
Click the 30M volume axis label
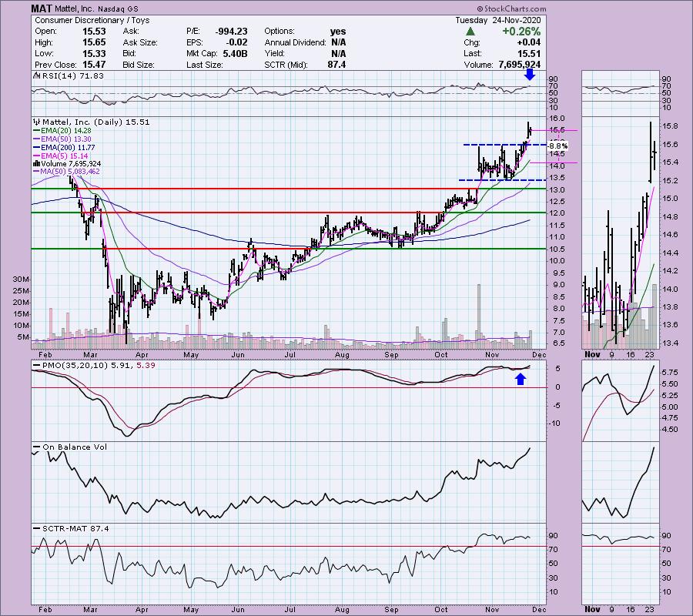22,280
